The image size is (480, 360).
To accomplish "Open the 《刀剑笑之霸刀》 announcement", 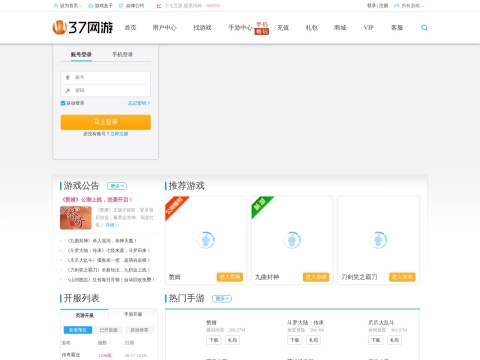I will [108, 270].
